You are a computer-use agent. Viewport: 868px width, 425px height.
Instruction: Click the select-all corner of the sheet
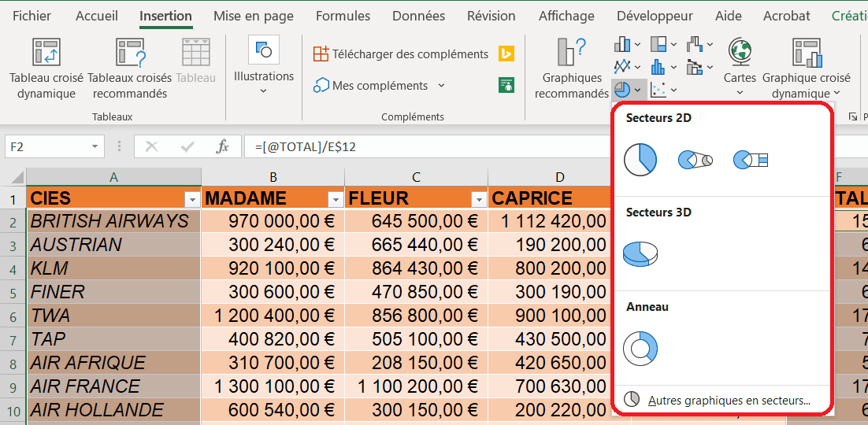coord(13,176)
